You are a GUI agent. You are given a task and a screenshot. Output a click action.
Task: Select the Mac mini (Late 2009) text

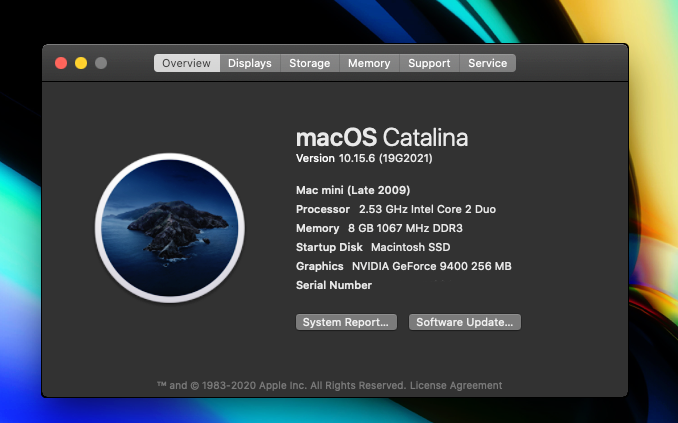point(353,190)
